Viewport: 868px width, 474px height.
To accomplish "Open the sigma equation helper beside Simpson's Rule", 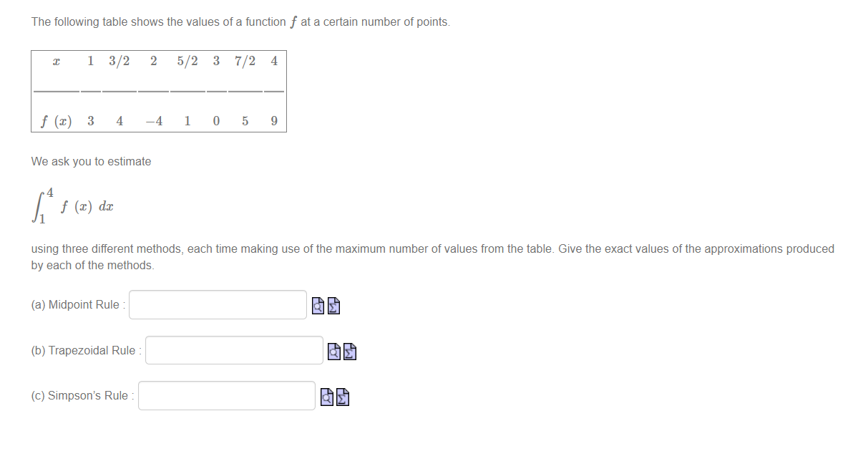I will (342, 397).
